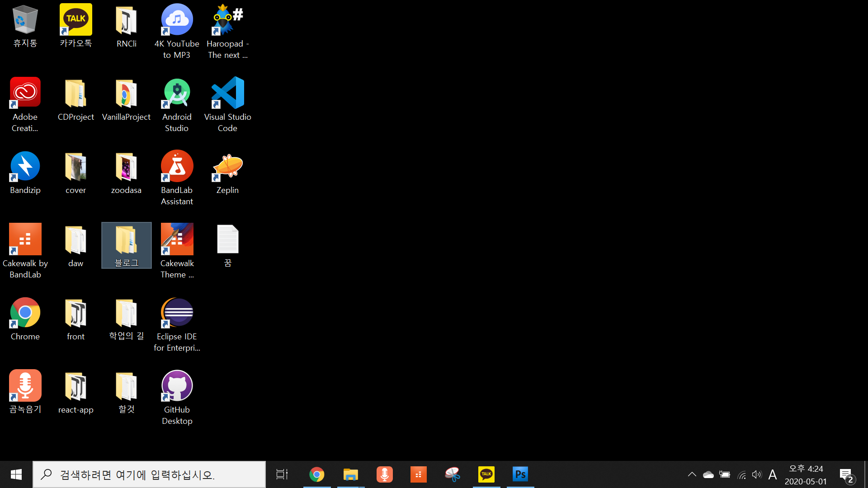Expand the hidden system tray icons
Screen dimensions: 868x488
coord(692,474)
